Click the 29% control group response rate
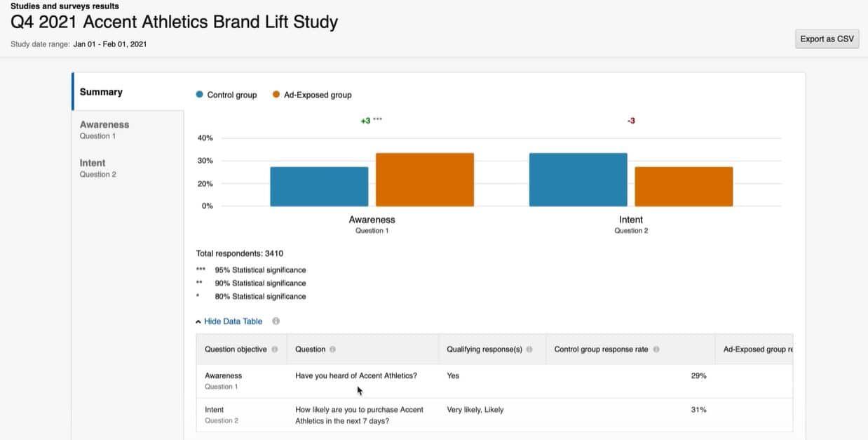This screenshot has height=440, width=868. [698, 375]
